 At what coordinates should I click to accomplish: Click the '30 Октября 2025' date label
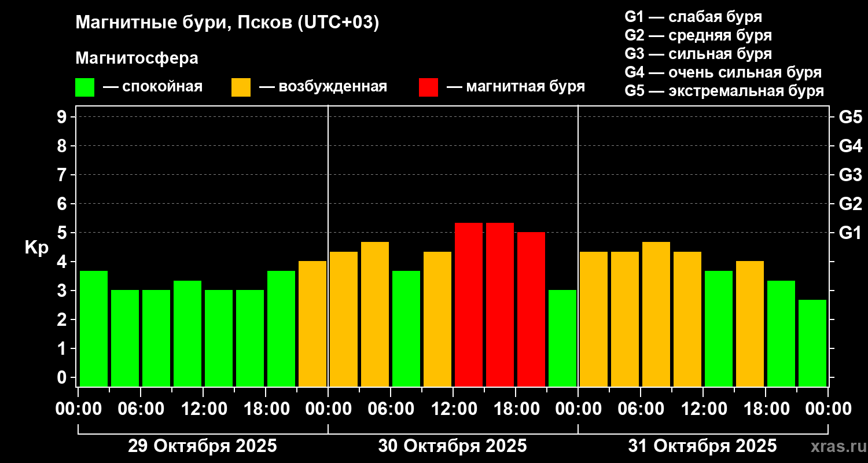[x=453, y=446]
